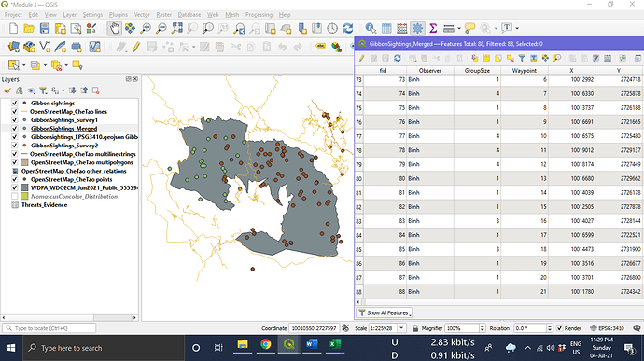Open the Identify Features tool

pyautogui.click(x=371, y=28)
